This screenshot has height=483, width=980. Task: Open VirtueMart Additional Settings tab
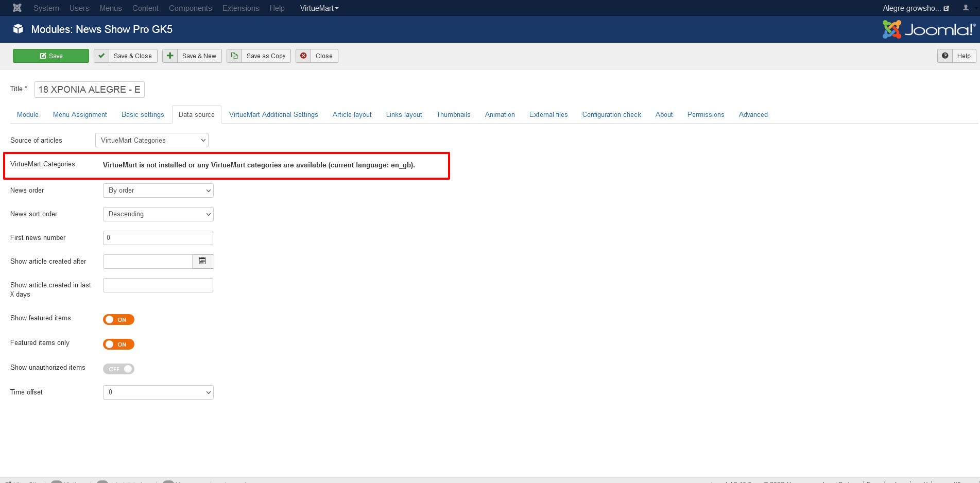[x=273, y=115]
